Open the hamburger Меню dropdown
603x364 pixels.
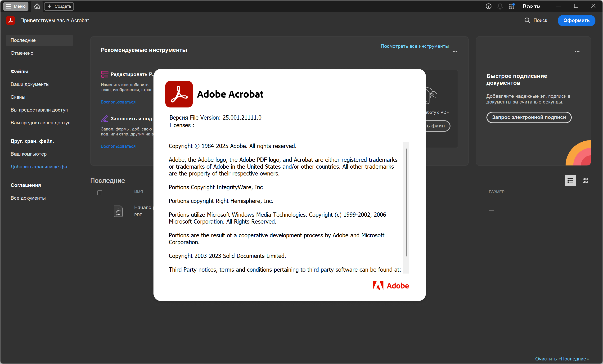coord(16,6)
